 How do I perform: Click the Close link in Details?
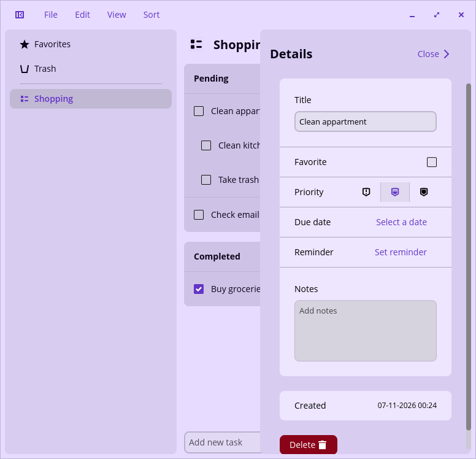click(x=428, y=54)
